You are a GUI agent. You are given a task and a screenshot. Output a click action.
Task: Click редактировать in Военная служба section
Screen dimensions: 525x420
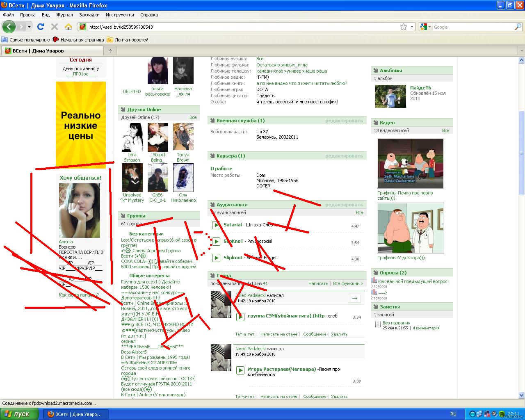[344, 121]
